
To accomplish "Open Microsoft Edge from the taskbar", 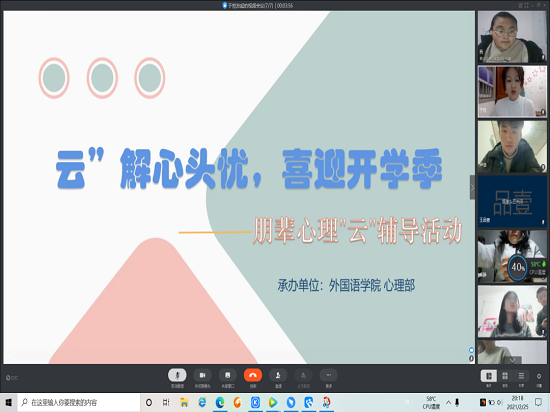I will pos(220,403).
